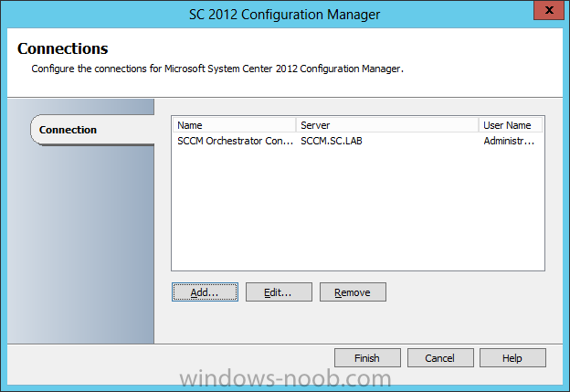Close the SC 2012 Configuration Manager window
This screenshot has width=570, height=392.
click(x=550, y=10)
